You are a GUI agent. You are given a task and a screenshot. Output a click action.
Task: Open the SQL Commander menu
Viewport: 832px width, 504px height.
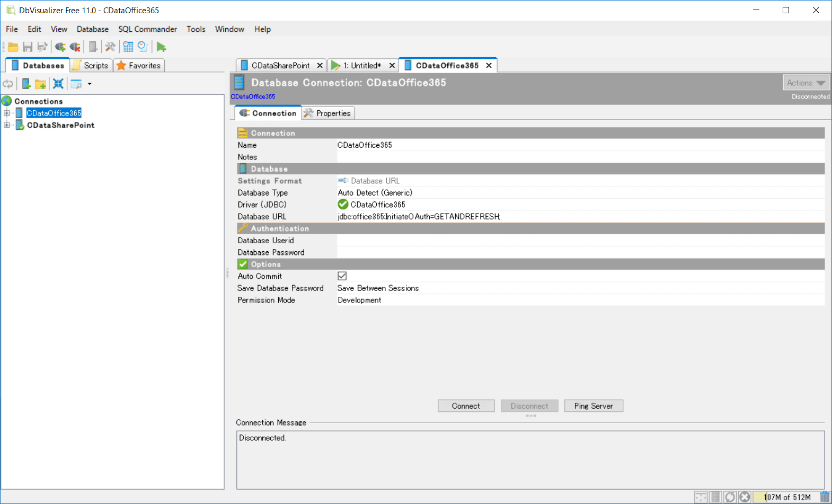(x=147, y=29)
